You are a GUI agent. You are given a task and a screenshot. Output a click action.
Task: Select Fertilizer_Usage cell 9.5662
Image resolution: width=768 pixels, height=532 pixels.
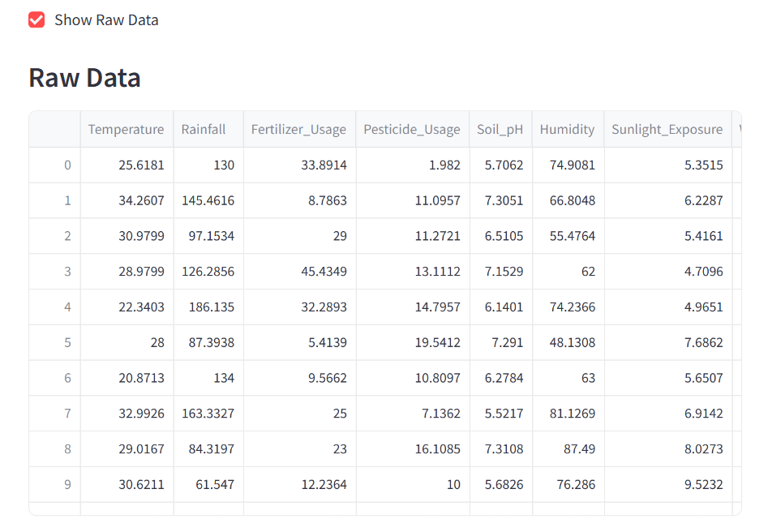click(300, 378)
